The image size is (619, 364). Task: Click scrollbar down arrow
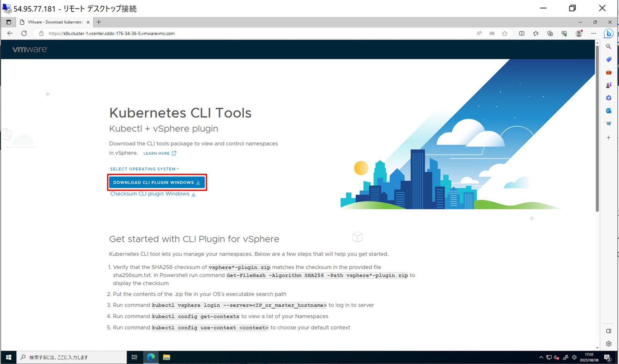pos(597,347)
